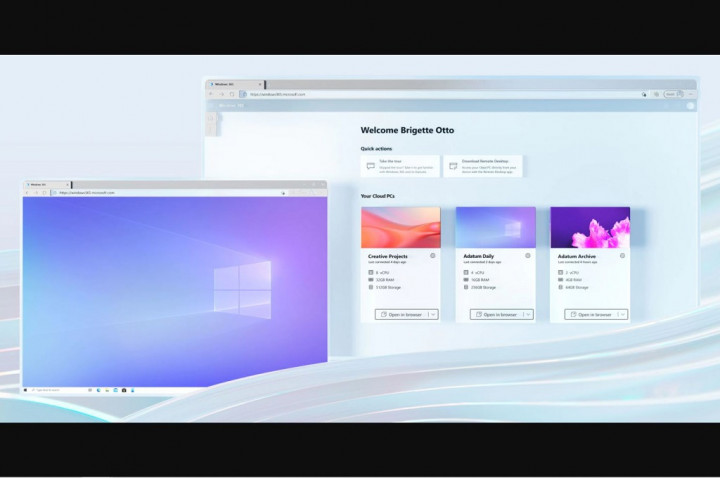Click the Creative Projects card title

pos(388,256)
